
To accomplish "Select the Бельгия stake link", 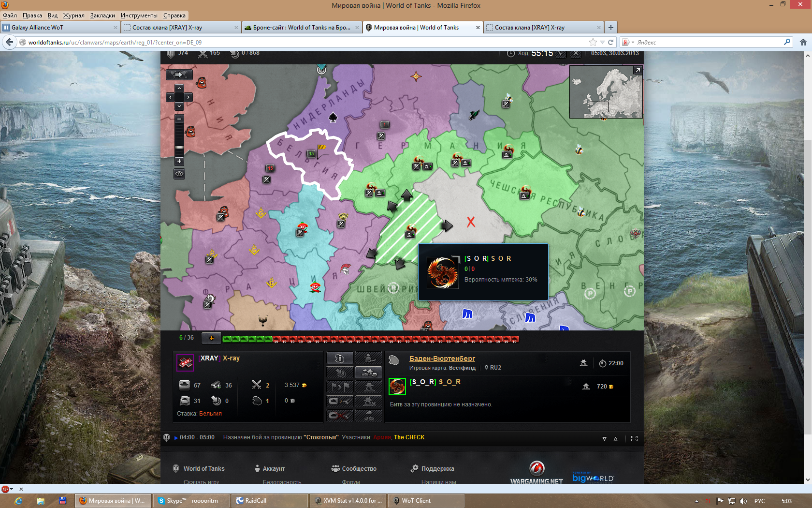I will pos(210,414).
